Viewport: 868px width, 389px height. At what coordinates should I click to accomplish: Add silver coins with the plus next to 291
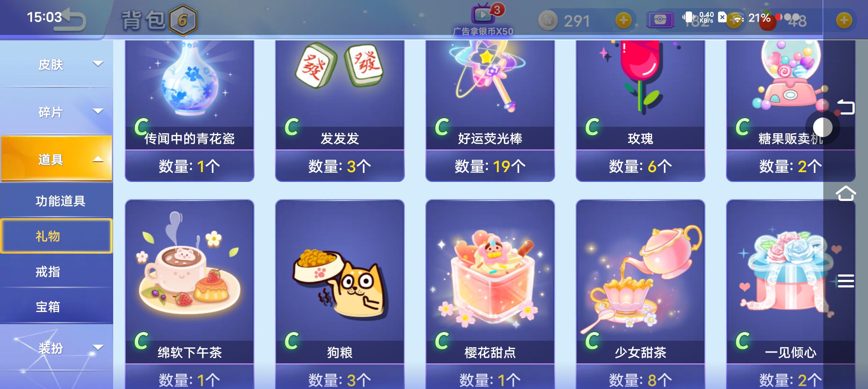[623, 21]
